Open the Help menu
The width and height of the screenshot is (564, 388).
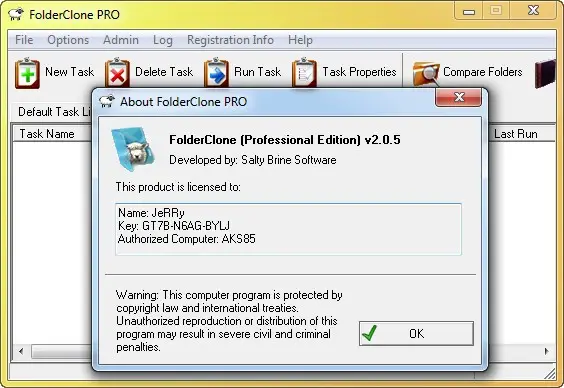(x=300, y=40)
